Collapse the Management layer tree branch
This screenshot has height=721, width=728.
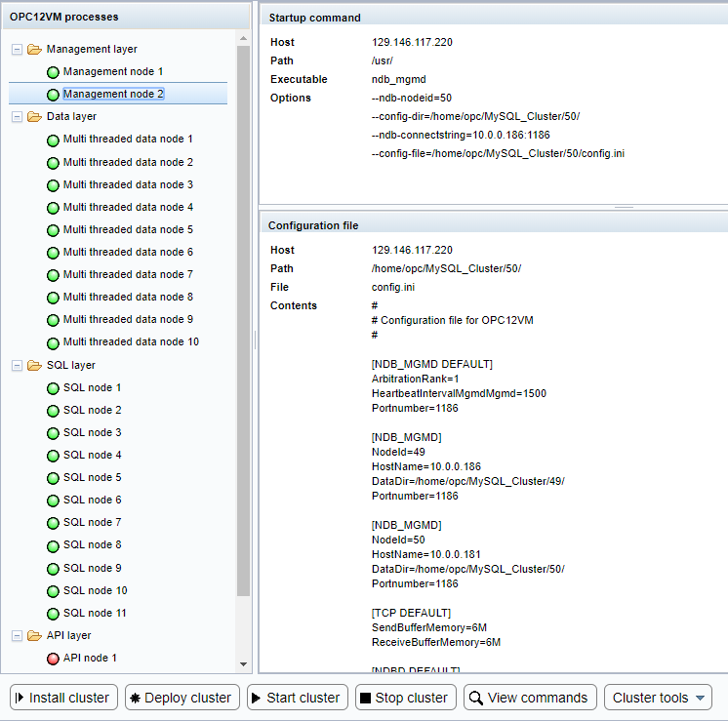click(17, 49)
